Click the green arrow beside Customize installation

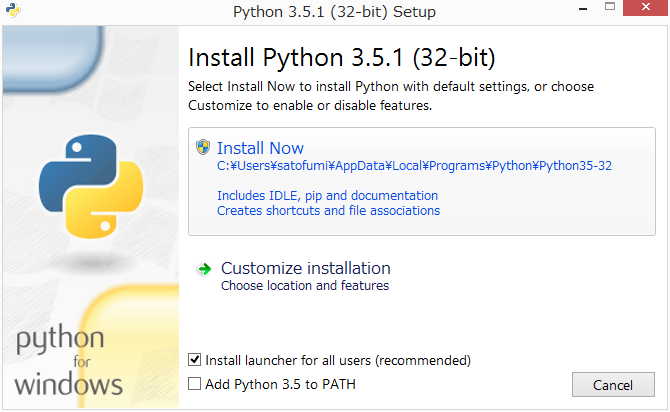(205, 269)
